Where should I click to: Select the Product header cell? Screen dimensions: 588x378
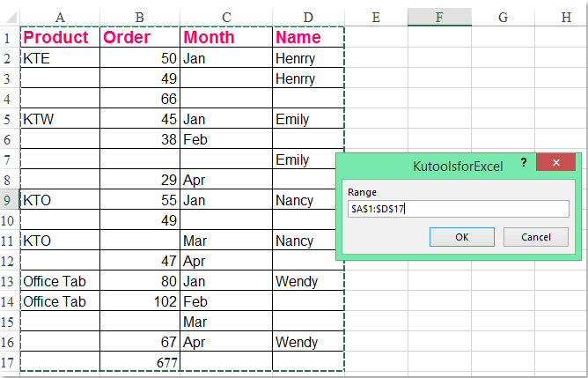click(60, 37)
